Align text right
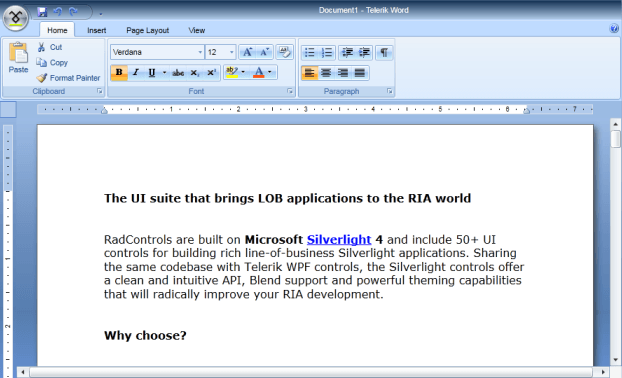 (x=343, y=73)
